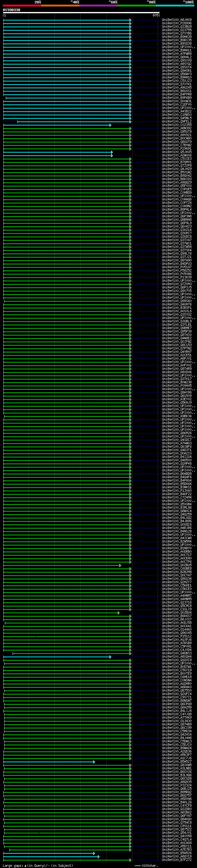Click the orange ~40% identity legend segment
This screenshot has height=868, width=197.
(60, 6)
